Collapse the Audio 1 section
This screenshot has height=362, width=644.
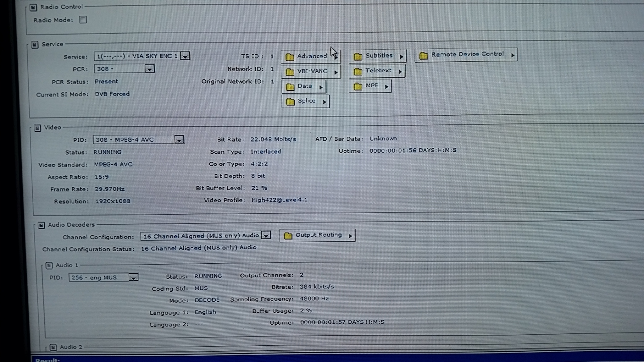click(49, 266)
